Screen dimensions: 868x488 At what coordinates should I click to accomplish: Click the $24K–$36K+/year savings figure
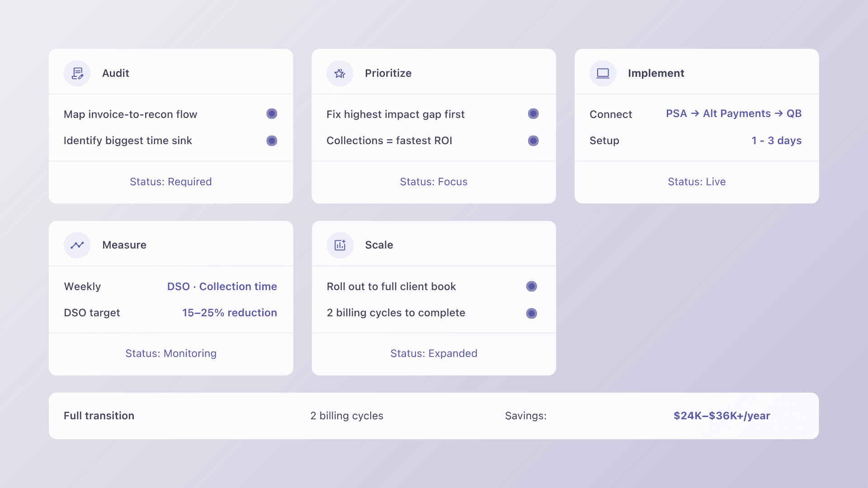(x=722, y=416)
